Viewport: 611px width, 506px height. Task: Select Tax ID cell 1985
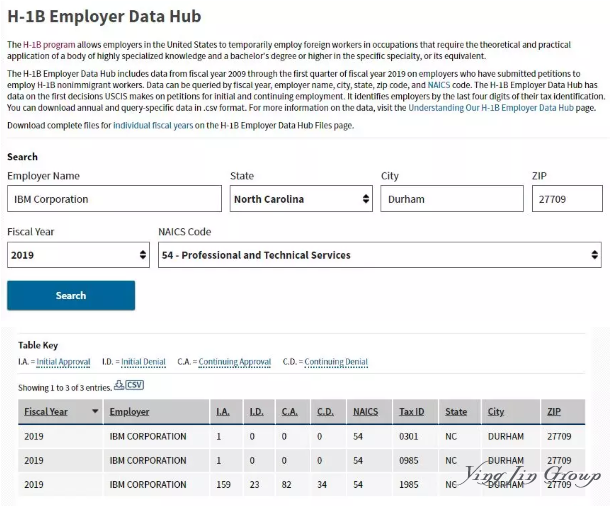pyautogui.click(x=408, y=485)
